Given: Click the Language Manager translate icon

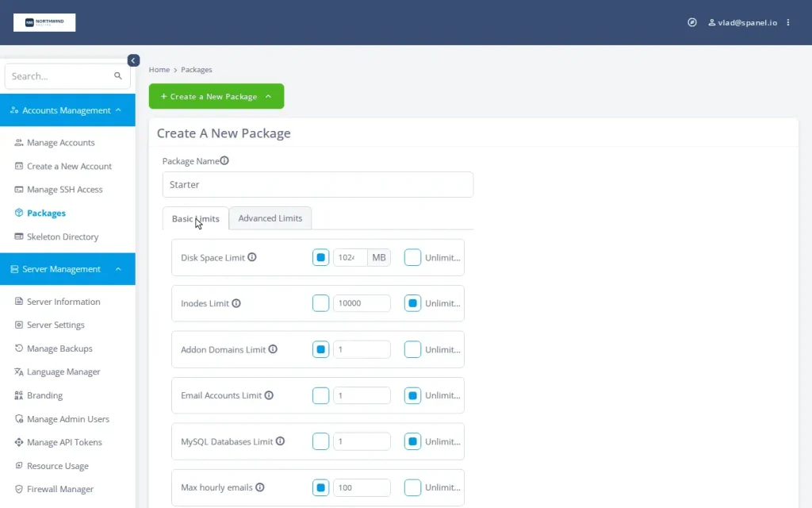Looking at the screenshot, I should click(19, 371).
